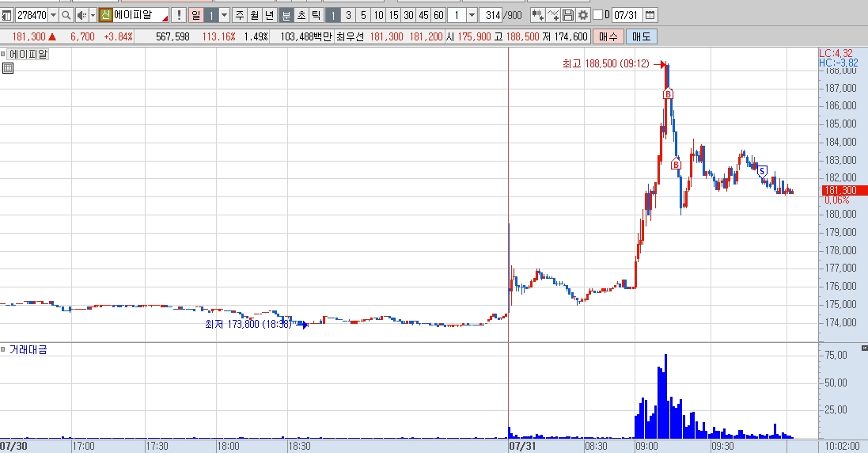
Task: Toggle the 일 daily chart button
Action: click(x=195, y=16)
